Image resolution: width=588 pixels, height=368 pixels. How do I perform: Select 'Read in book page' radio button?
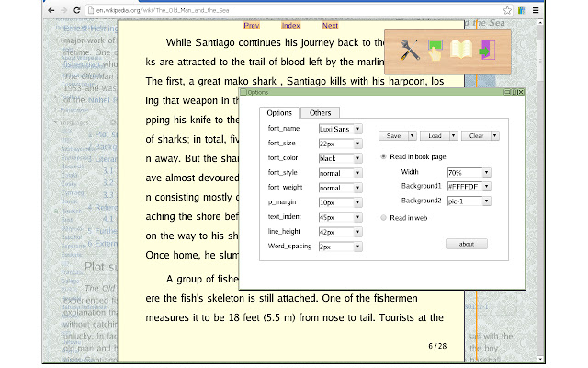[x=383, y=156]
